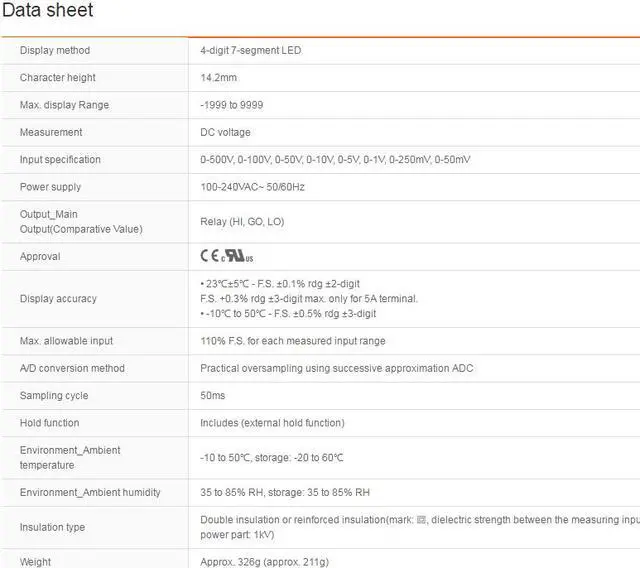
Task: Select the Display method row label
Action: [x=55, y=50]
